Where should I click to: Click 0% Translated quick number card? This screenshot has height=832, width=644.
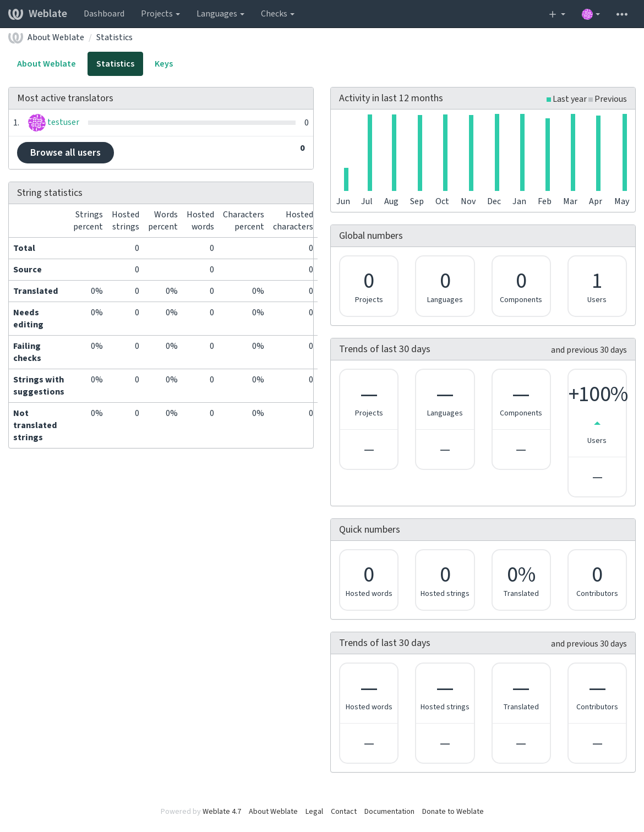point(521,580)
